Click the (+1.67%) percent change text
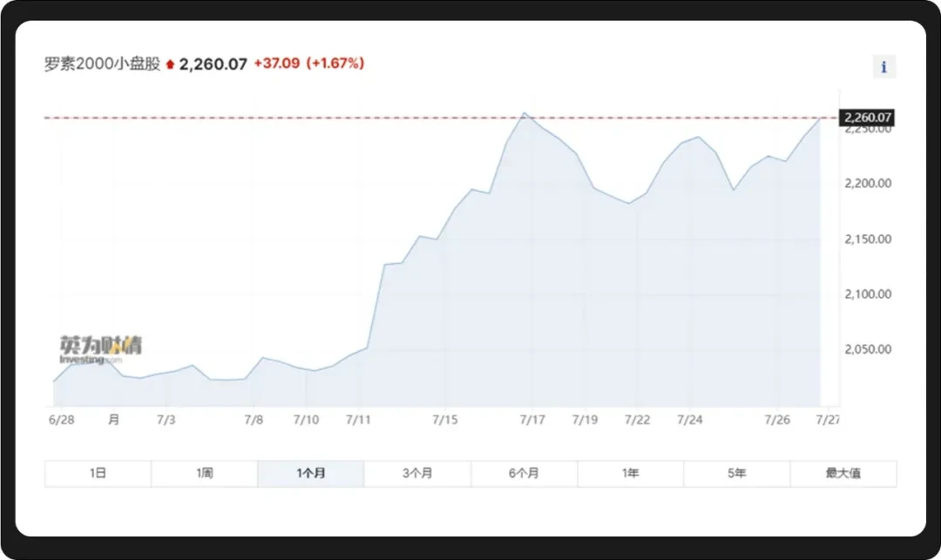 click(x=335, y=64)
